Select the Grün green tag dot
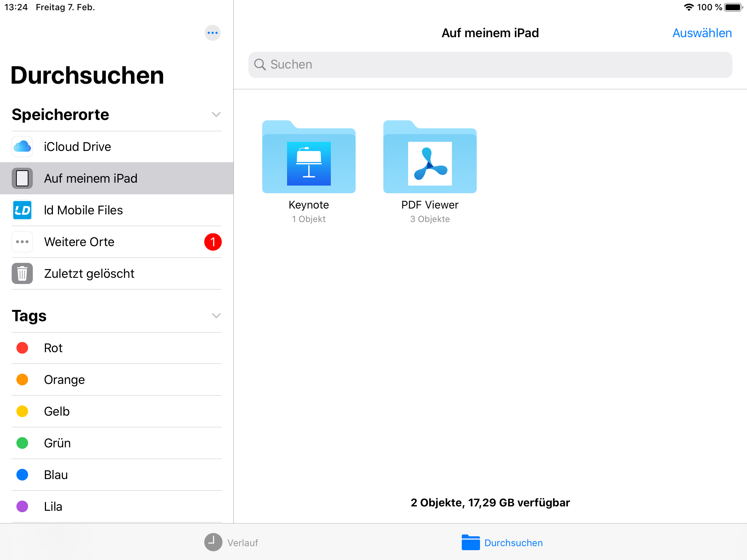The image size is (747, 560). coord(22,443)
